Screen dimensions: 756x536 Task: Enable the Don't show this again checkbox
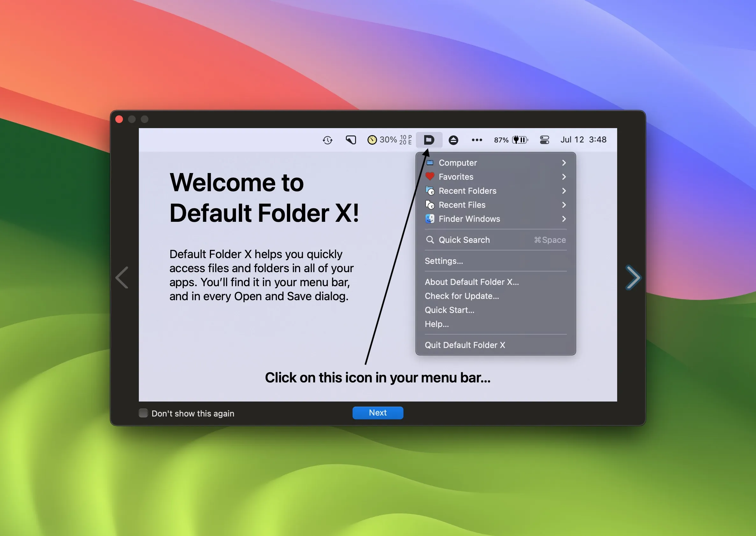tap(143, 413)
